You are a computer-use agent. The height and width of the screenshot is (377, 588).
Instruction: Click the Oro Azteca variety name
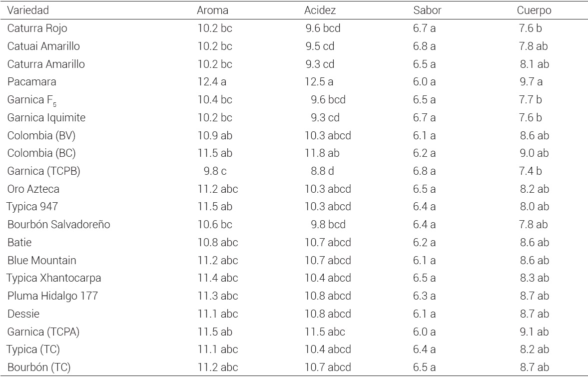tap(33, 189)
